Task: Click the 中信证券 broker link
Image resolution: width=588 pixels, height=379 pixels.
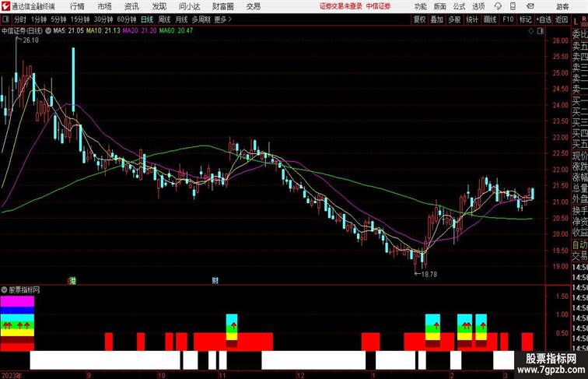Action: click(378, 6)
